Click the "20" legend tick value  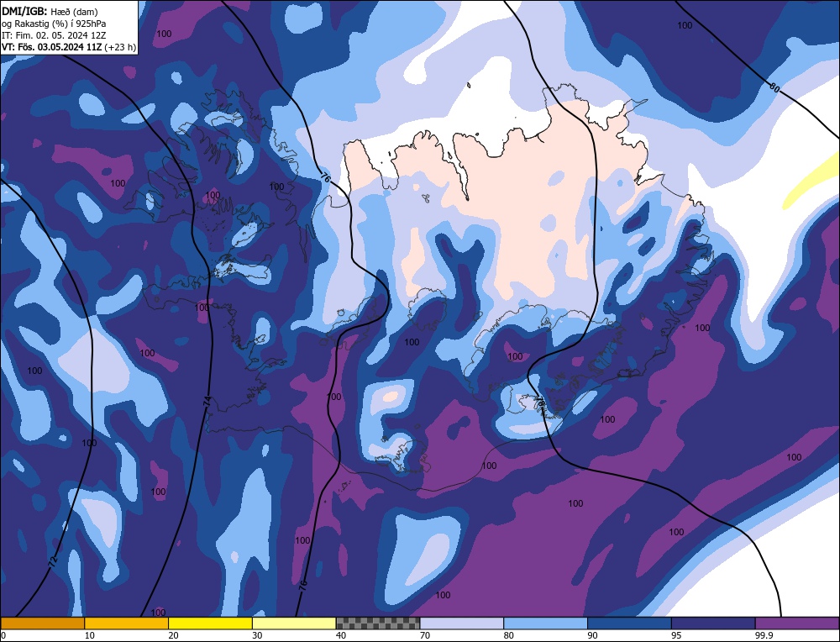173,635
